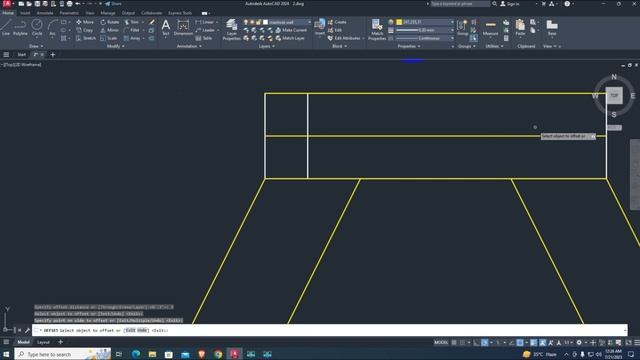
Task: Open Layer Properties manager
Action: pos(231,29)
